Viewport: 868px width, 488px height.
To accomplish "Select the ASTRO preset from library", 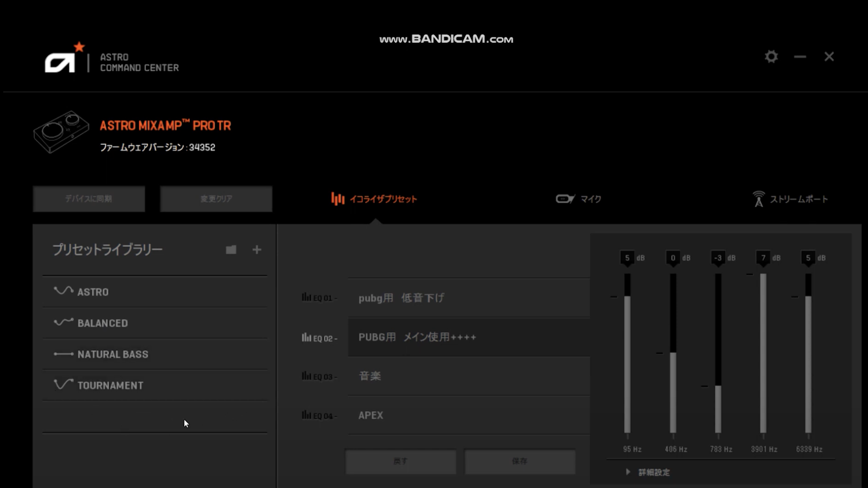I will point(155,292).
